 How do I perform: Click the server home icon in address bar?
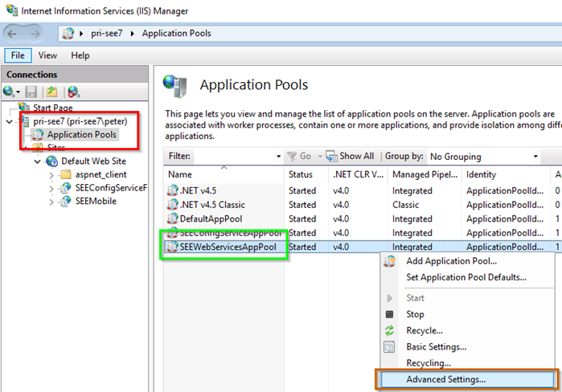click(x=68, y=33)
